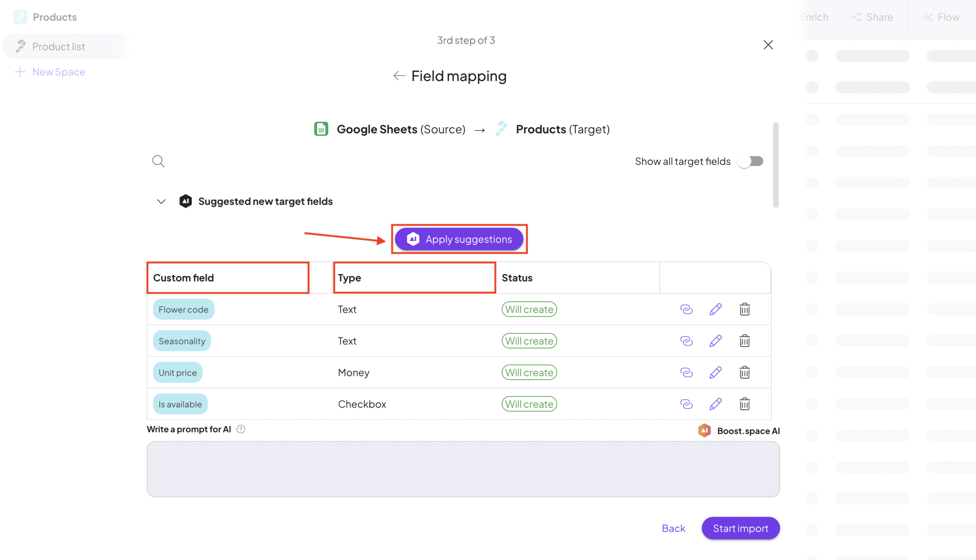The height and width of the screenshot is (560, 976).
Task: Click the Start import button
Action: 740,528
